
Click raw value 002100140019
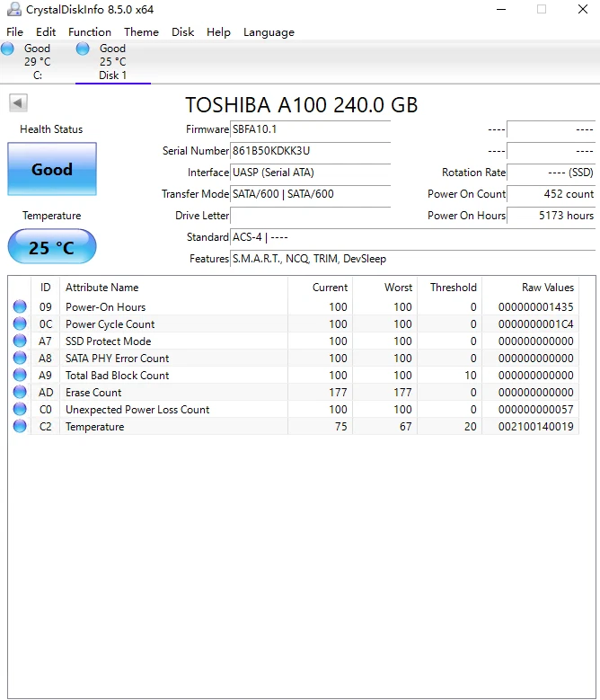point(535,426)
